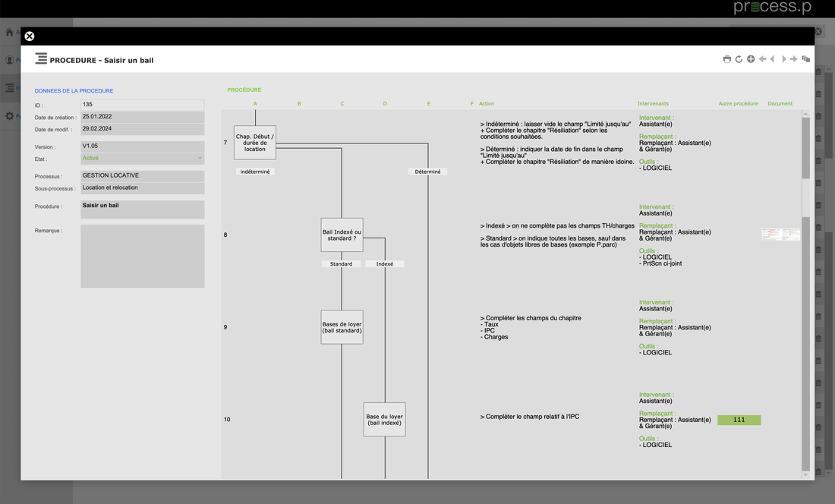Close the procedure dialog with X

(x=30, y=36)
